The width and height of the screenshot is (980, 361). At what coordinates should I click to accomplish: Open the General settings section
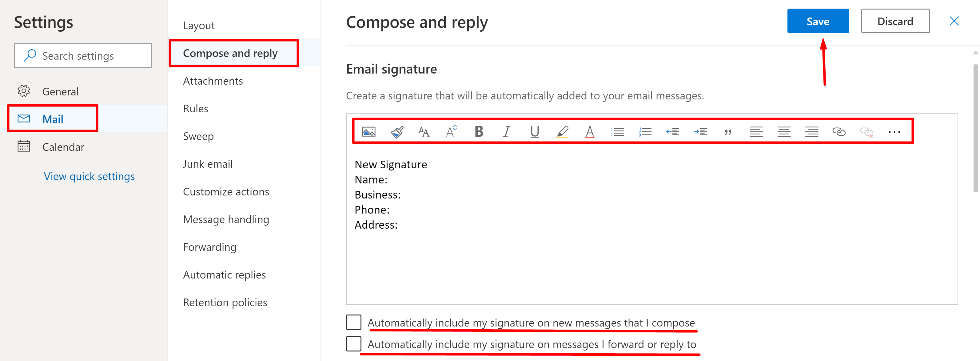pyautogui.click(x=61, y=91)
